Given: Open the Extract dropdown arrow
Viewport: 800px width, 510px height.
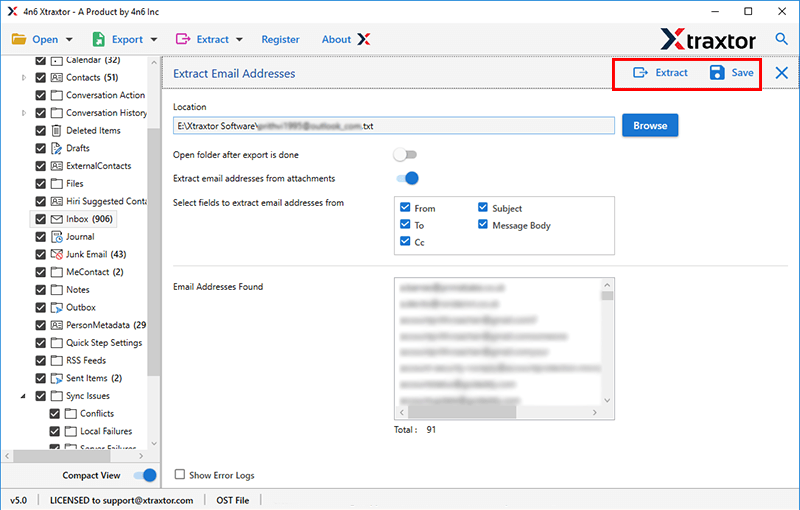Looking at the screenshot, I should [x=239, y=40].
